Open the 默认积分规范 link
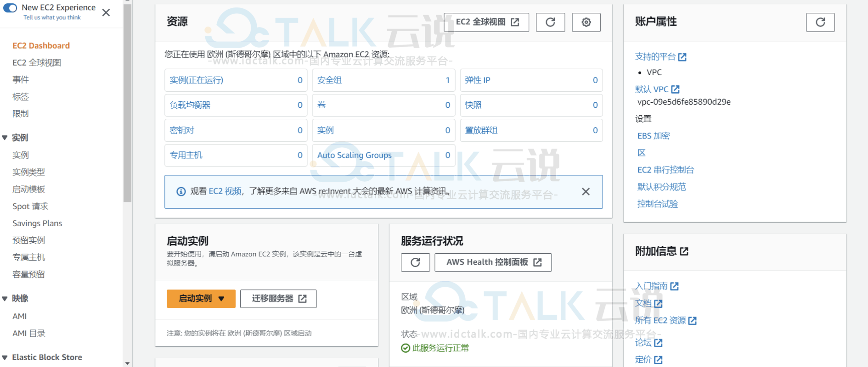Image resolution: width=868 pixels, height=367 pixels. point(662,187)
